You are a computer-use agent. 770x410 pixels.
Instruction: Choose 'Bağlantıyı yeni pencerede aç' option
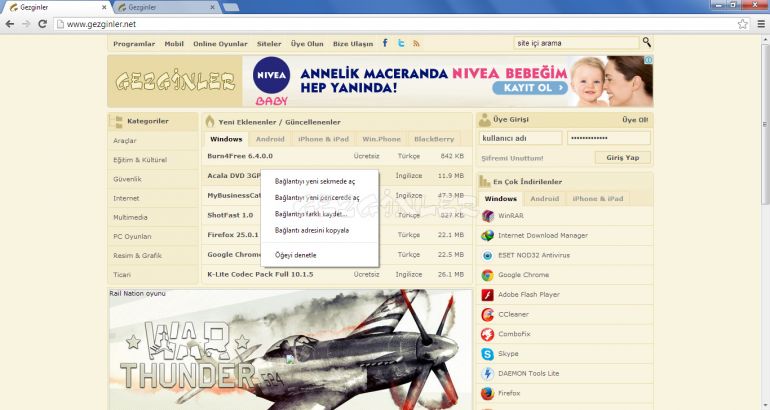(x=320, y=197)
